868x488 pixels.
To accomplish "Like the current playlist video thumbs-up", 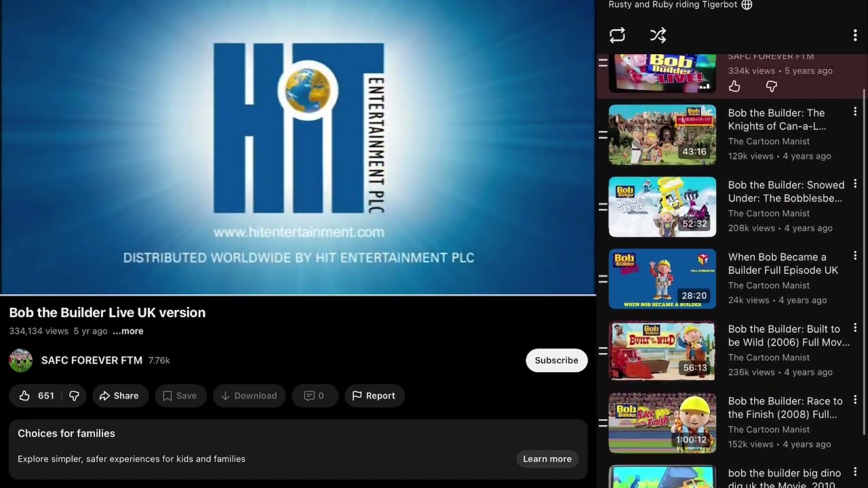I will click(x=734, y=86).
